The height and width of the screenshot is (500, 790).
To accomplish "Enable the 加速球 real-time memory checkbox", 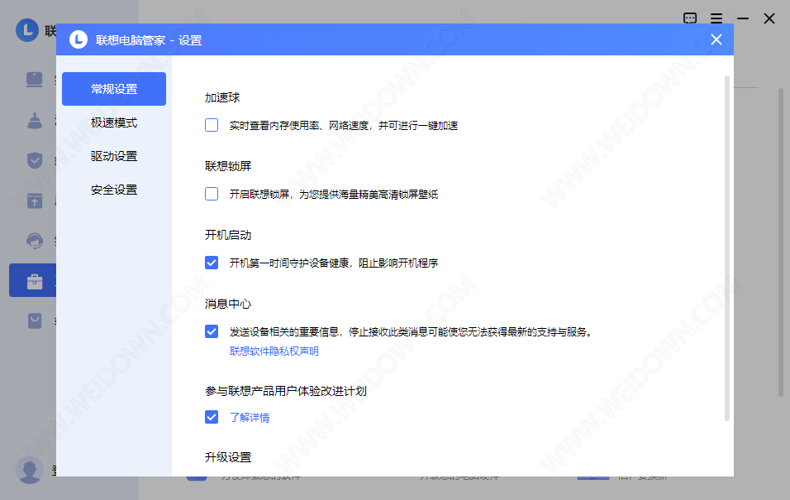I will click(211, 126).
